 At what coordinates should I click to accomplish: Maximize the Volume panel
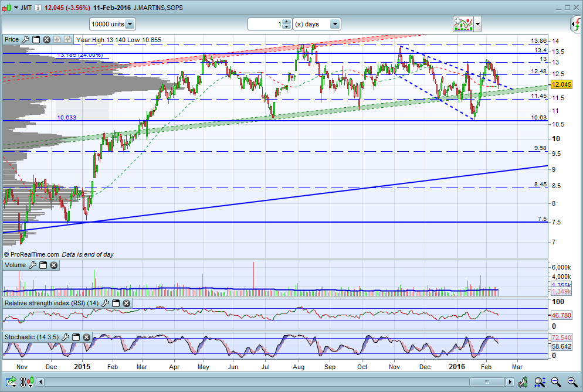[x=43, y=265]
